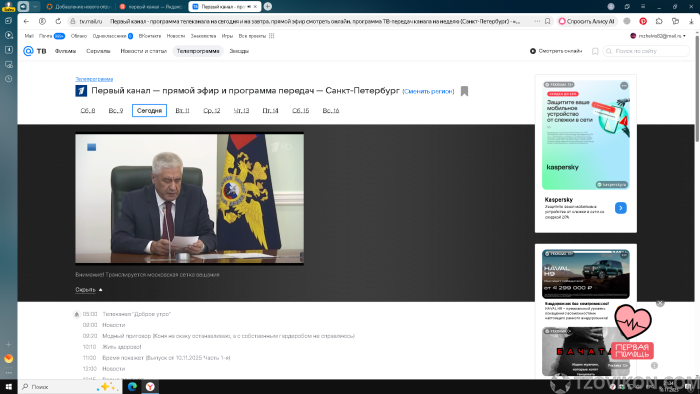Viewport: 700px width, 394px height.
Task: Open the extensions puzzle icon
Action: click(x=659, y=21)
